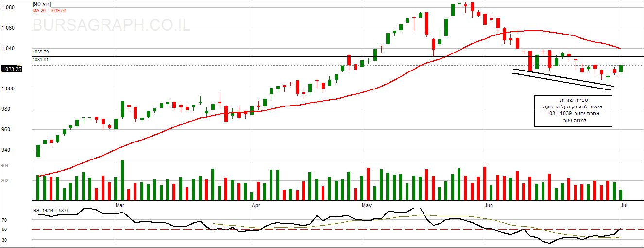Viewport: 644px width, 248px height.
Task: Select the Mar date axis label
Action: coord(120,206)
